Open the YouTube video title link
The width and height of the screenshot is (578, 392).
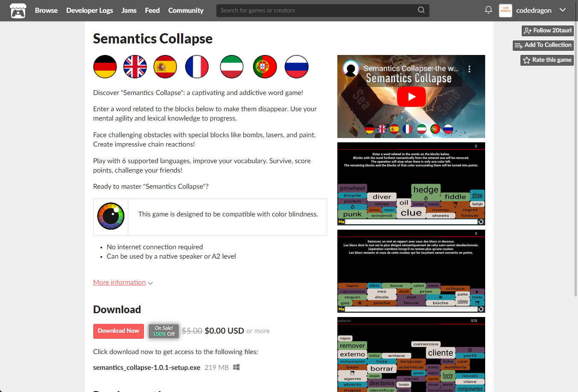tap(411, 69)
